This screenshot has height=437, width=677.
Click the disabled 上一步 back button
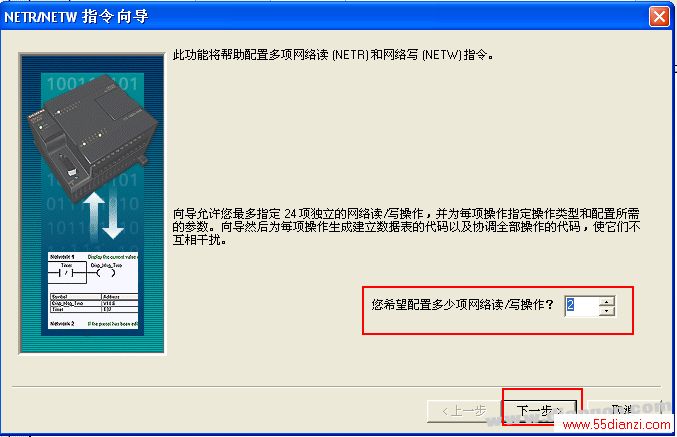(464, 410)
